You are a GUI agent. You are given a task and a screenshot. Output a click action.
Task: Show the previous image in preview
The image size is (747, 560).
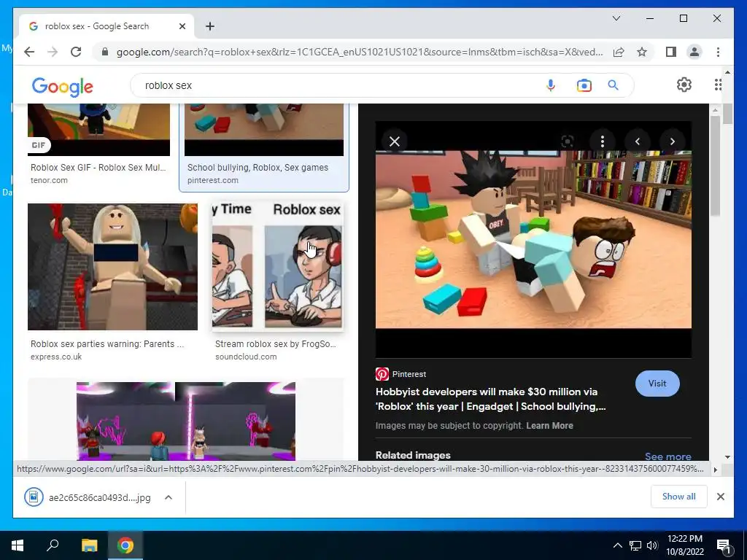[637, 141]
